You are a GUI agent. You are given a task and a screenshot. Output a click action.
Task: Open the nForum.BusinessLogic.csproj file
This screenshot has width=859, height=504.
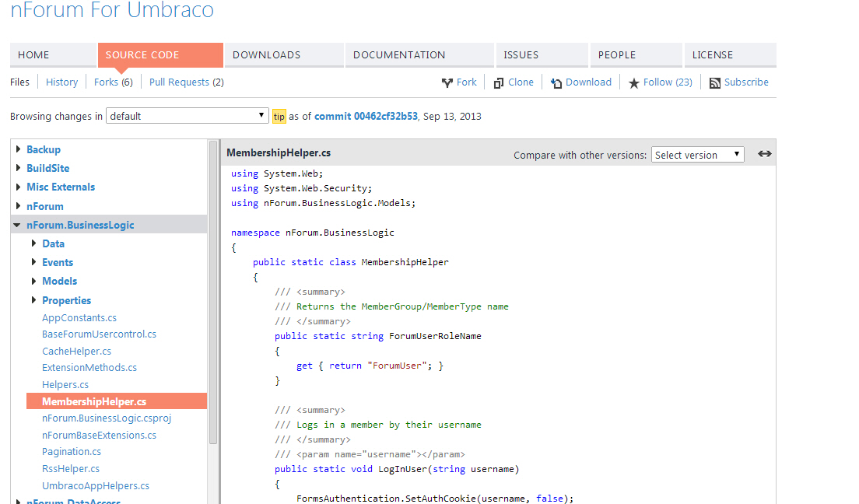click(x=107, y=418)
